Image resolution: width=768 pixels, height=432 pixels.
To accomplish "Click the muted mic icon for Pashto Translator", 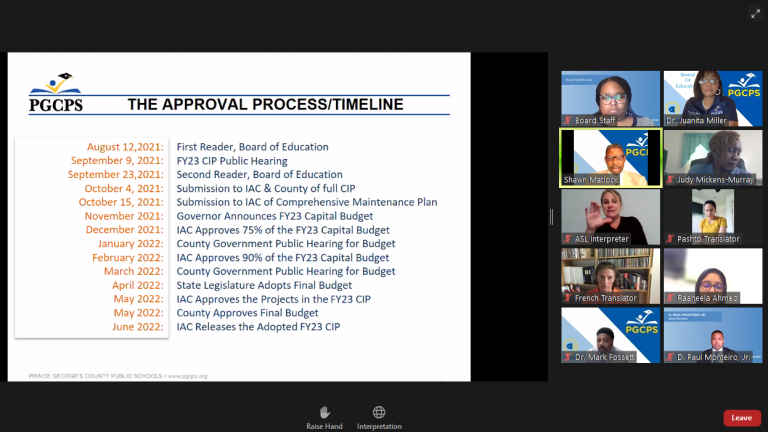I will pyautogui.click(x=671, y=239).
